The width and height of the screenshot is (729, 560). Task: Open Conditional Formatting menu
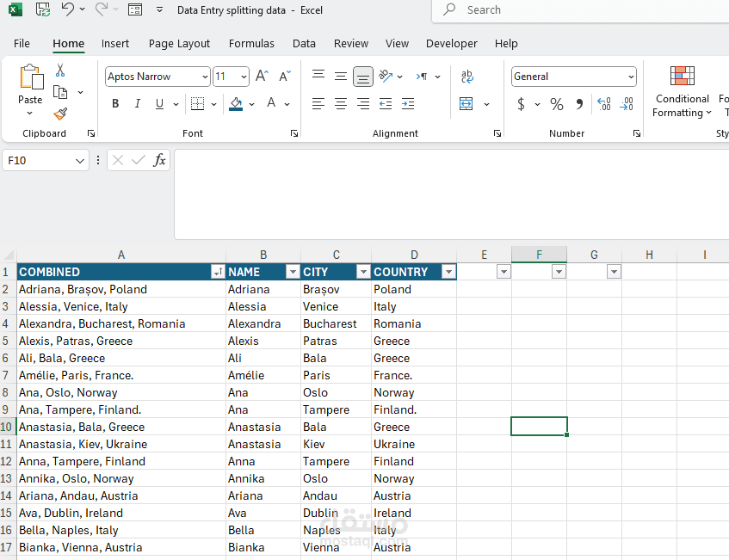pos(682,92)
